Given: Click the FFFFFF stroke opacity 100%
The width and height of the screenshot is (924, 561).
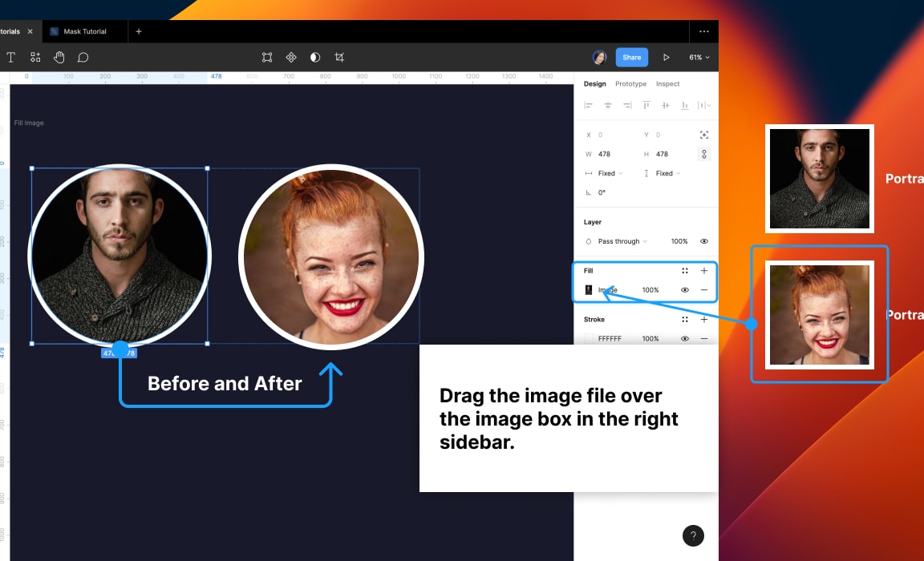Looking at the screenshot, I should pyautogui.click(x=650, y=339).
